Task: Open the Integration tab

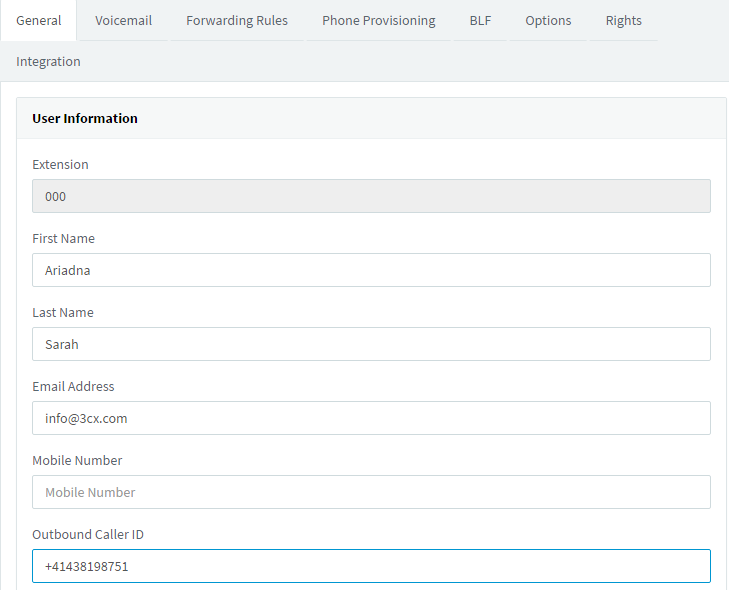Action: click(x=48, y=61)
